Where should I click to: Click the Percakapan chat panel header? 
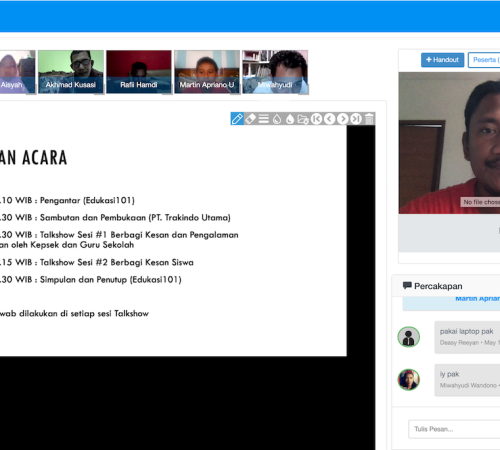tap(446, 286)
